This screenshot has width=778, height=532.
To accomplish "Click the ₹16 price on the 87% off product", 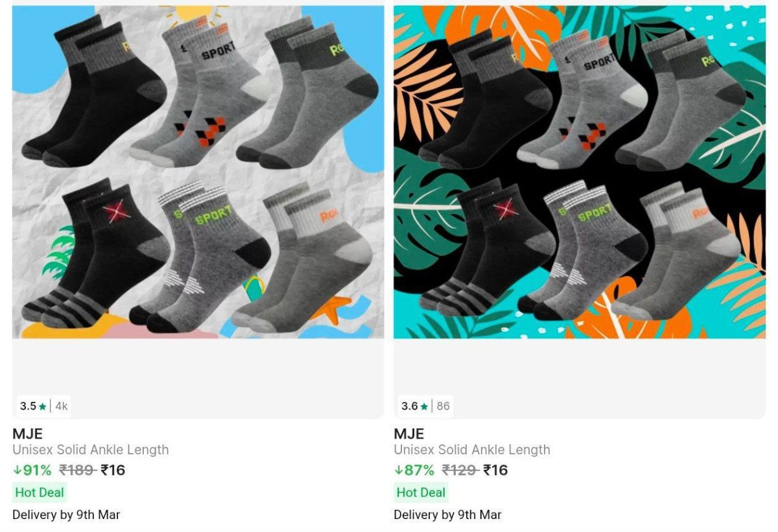I will coord(496,470).
